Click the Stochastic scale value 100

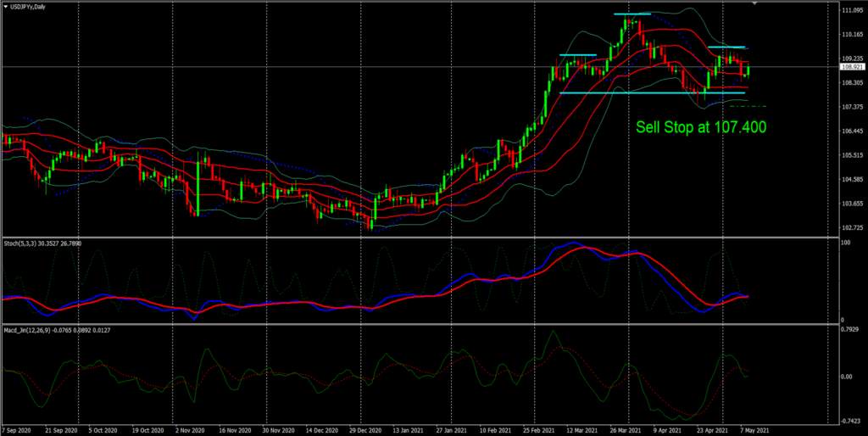[845, 243]
